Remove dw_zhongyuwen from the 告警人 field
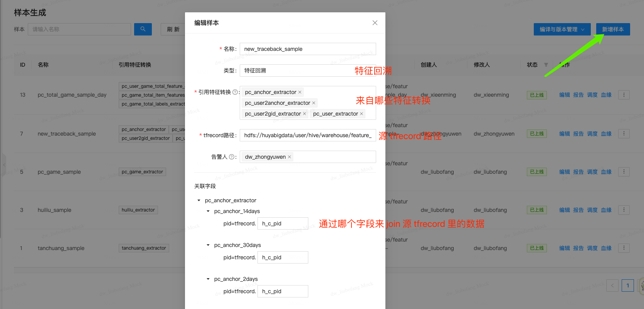 pos(289,157)
